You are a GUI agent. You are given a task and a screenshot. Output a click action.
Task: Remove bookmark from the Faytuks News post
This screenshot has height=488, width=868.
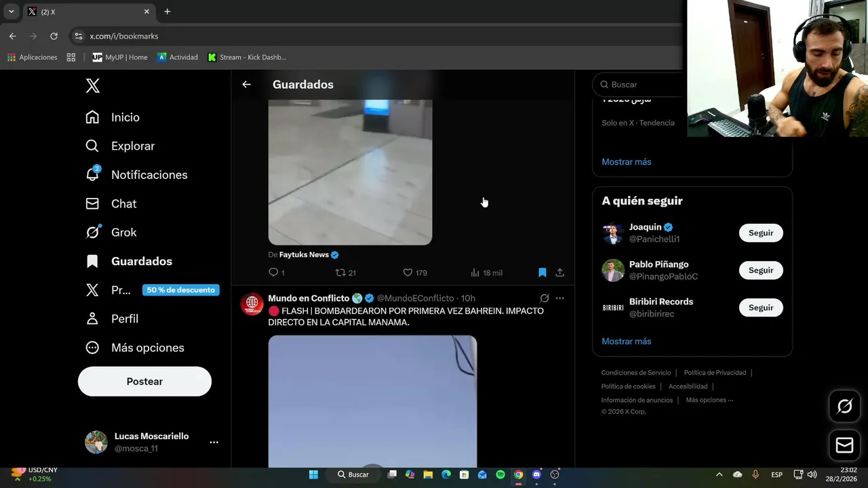click(x=542, y=272)
